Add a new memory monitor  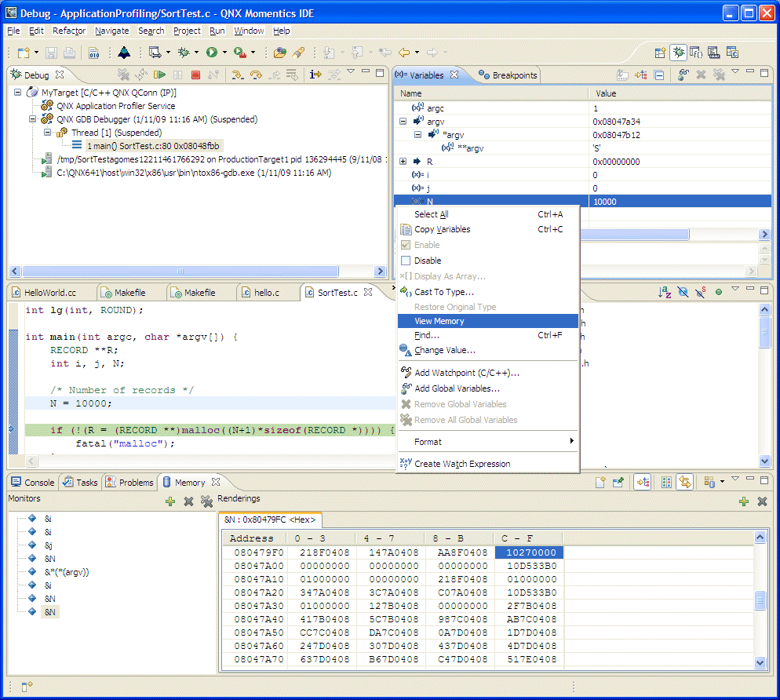170,501
